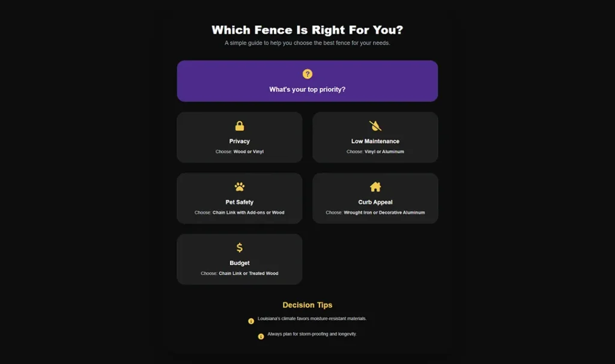Select the Privacy priority card
This screenshot has width=615, height=364.
coord(239,137)
